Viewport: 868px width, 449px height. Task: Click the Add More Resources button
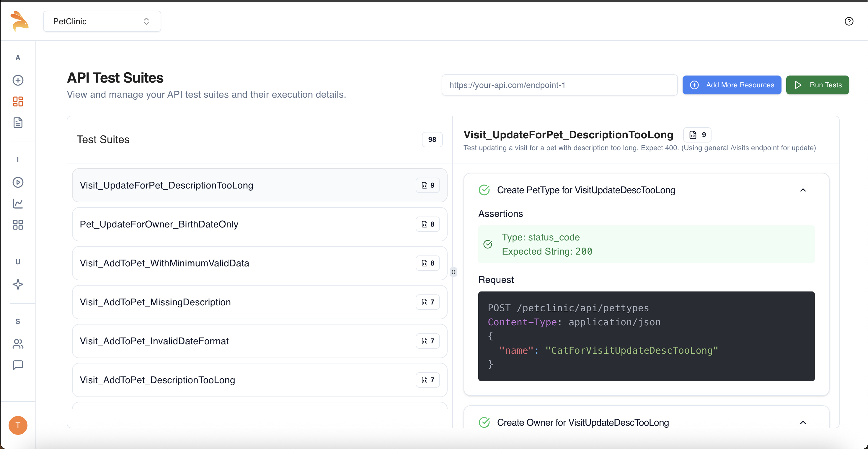coord(732,85)
